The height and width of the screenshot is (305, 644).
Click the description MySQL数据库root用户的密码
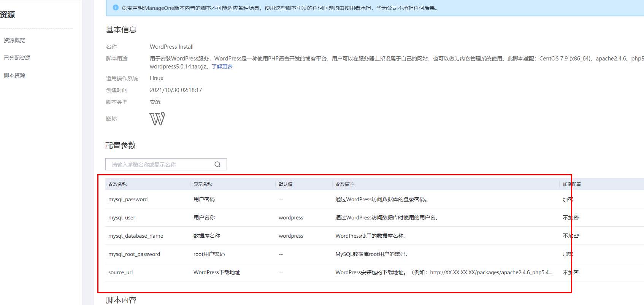point(372,254)
